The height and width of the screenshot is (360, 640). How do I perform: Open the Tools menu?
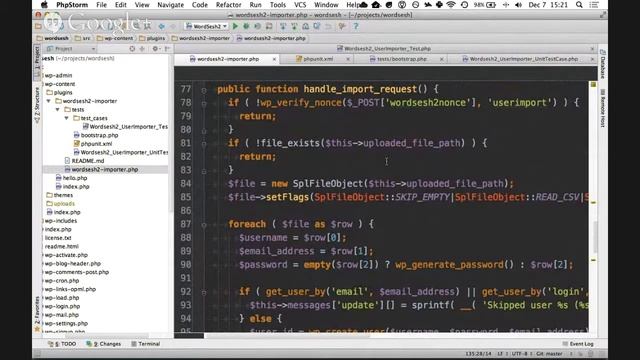[278, 5]
